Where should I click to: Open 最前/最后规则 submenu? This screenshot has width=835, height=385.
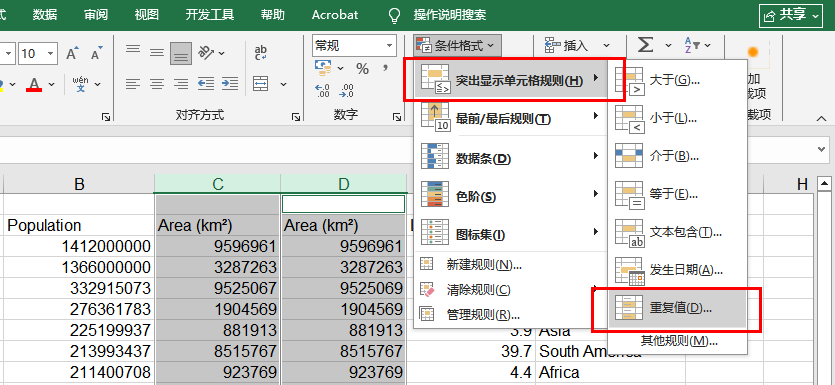tap(511, 118)
